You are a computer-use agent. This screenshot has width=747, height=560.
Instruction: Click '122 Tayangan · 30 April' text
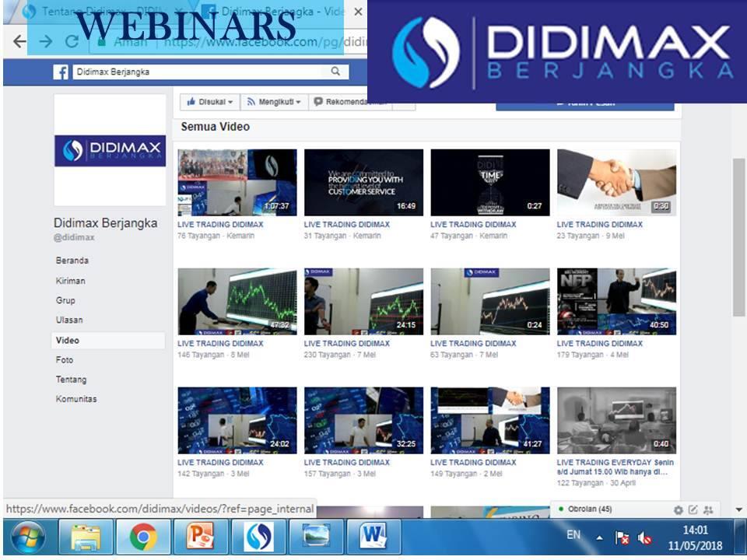pos(596,483)
